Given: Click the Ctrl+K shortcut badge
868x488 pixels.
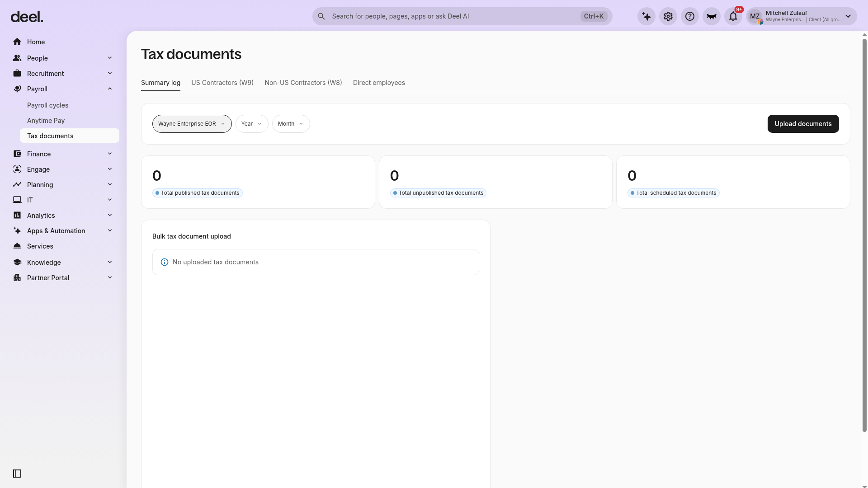Looking at the screenshot, I should (x=594, y=16).
